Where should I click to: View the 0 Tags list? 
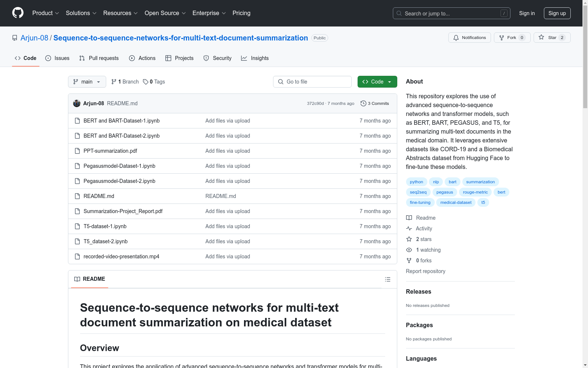(x=154, y=82)
